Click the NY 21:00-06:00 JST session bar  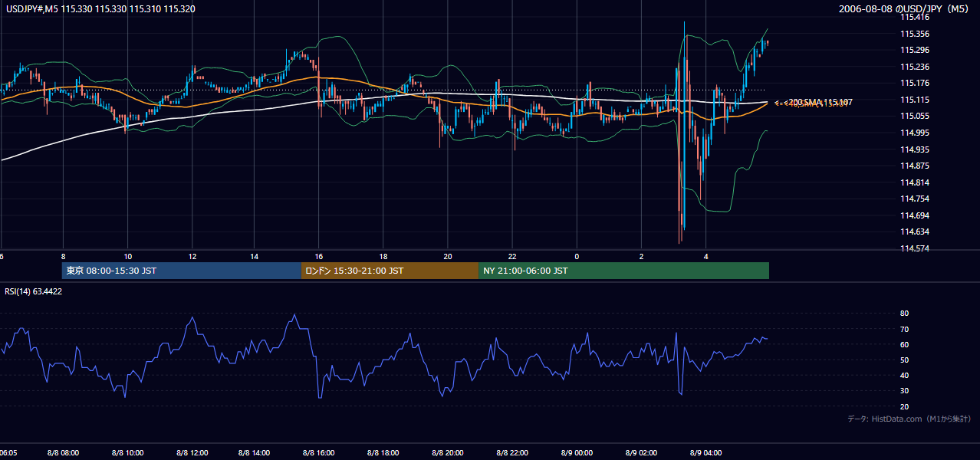pos(623,271)
